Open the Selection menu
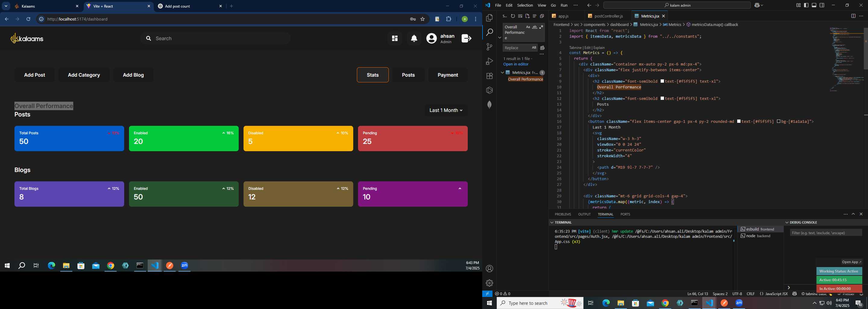This screenshot has height=309, width=868. pyautogui.click(x=525, y=5)
